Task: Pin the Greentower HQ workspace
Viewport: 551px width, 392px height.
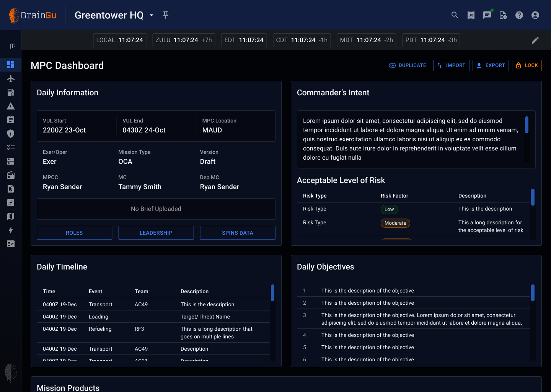Action: (x=166, y=15)
